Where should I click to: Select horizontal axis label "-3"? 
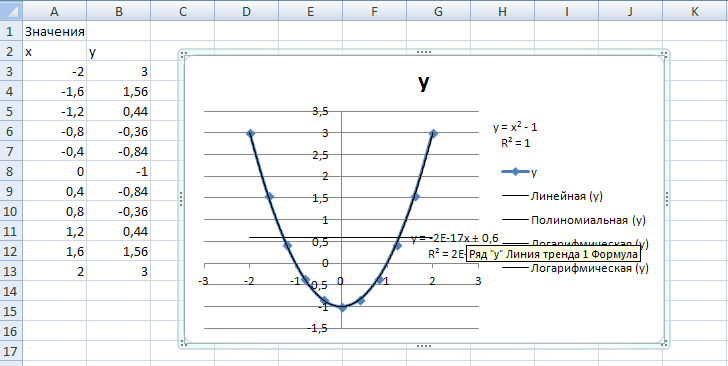203,281
